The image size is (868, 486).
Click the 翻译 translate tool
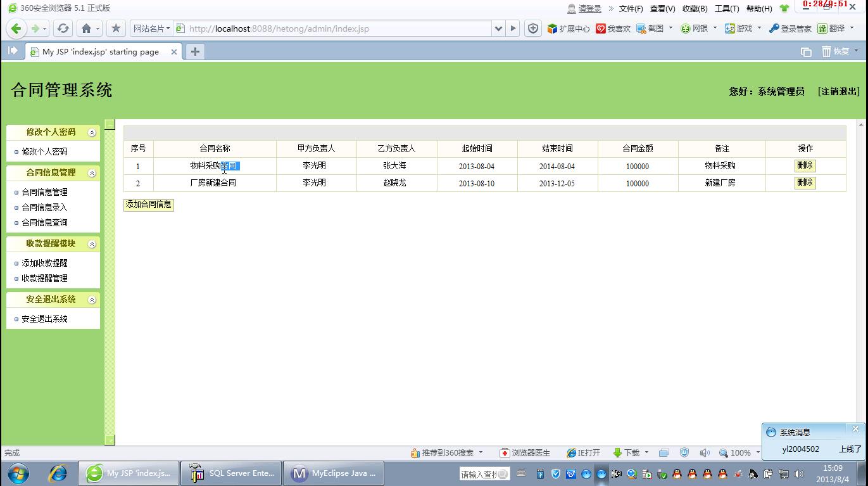(831, 29)
